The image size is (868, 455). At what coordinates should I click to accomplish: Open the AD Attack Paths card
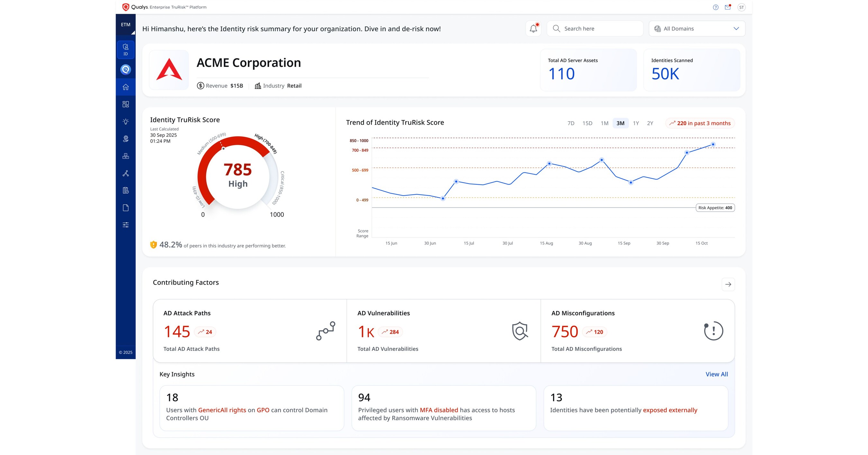[x=250, y=331]
